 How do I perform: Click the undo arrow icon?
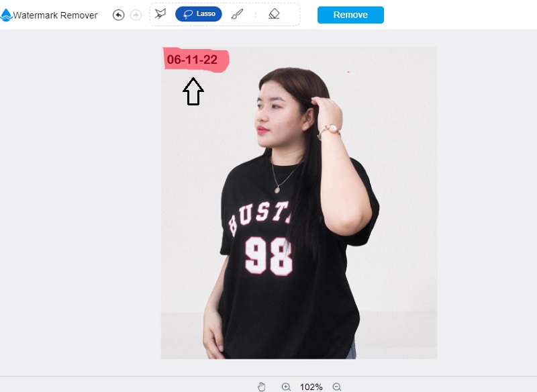(x=119, y=15)
